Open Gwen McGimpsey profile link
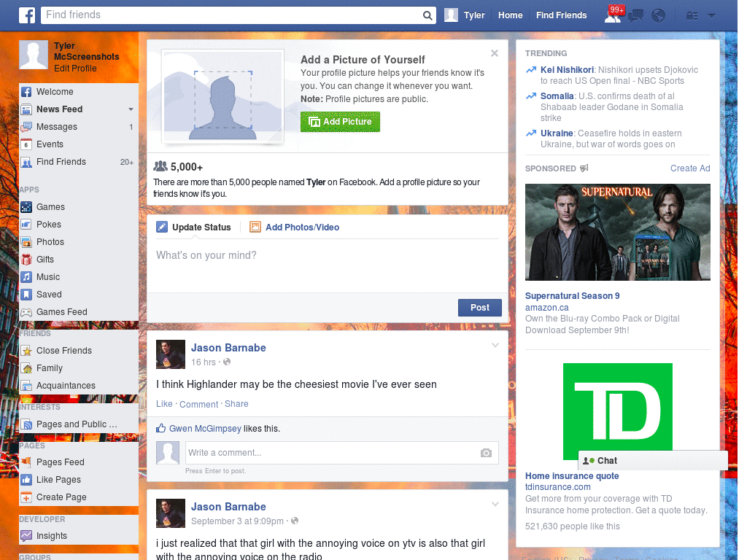This screenshot has height=560, width=747. (x=205, y=429)
